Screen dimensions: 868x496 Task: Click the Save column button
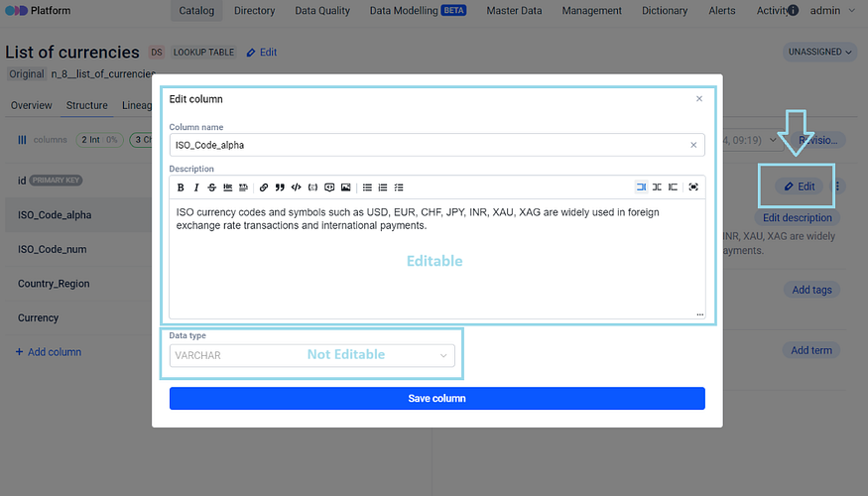(436, 398)
